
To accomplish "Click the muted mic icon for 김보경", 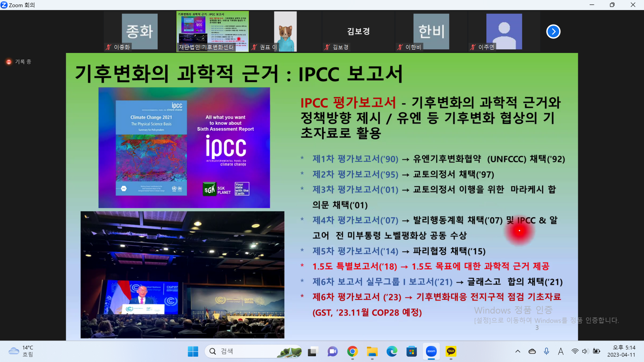I will pyautogui.click(x=327, y=47).
